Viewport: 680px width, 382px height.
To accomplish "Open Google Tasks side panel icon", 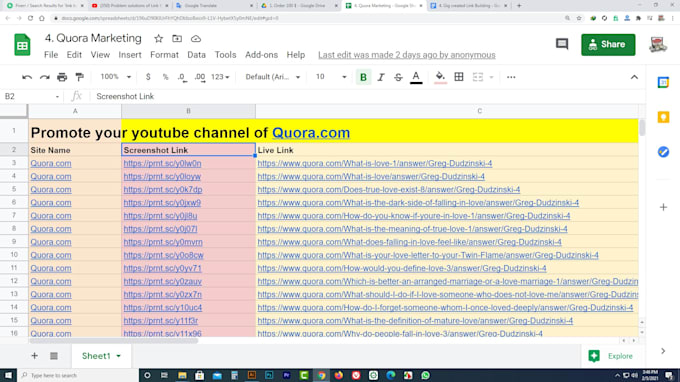I will 663,152.
